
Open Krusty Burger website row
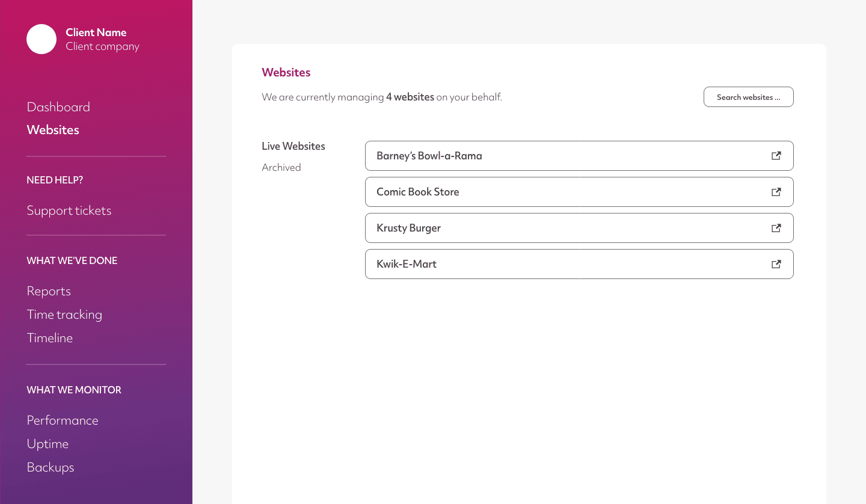click(579, 228)
